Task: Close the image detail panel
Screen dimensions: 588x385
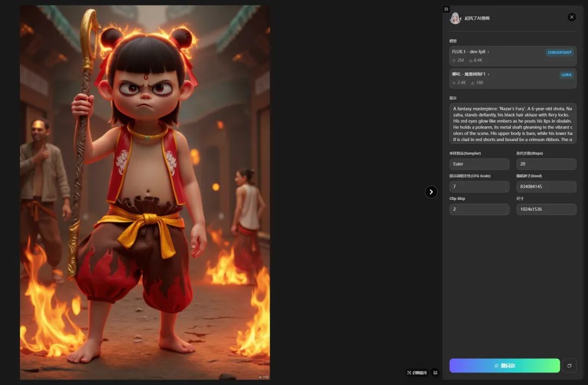Action: [x=572, y=17]
